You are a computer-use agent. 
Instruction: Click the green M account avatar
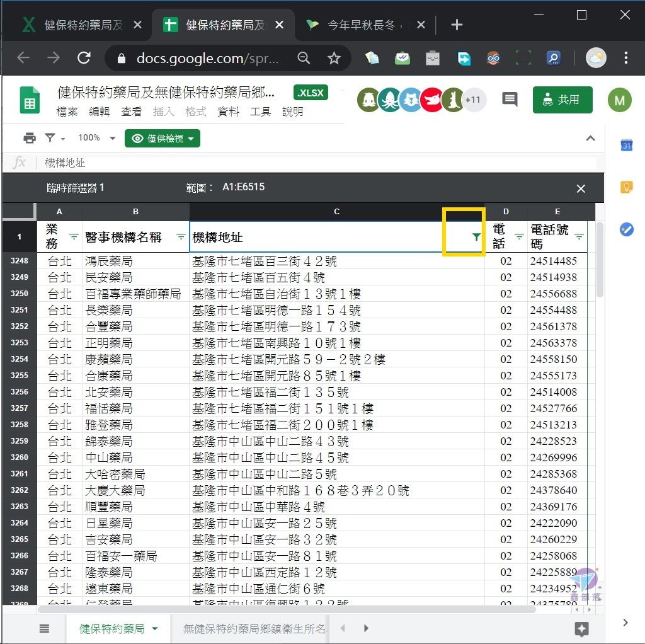click(619, 100)
